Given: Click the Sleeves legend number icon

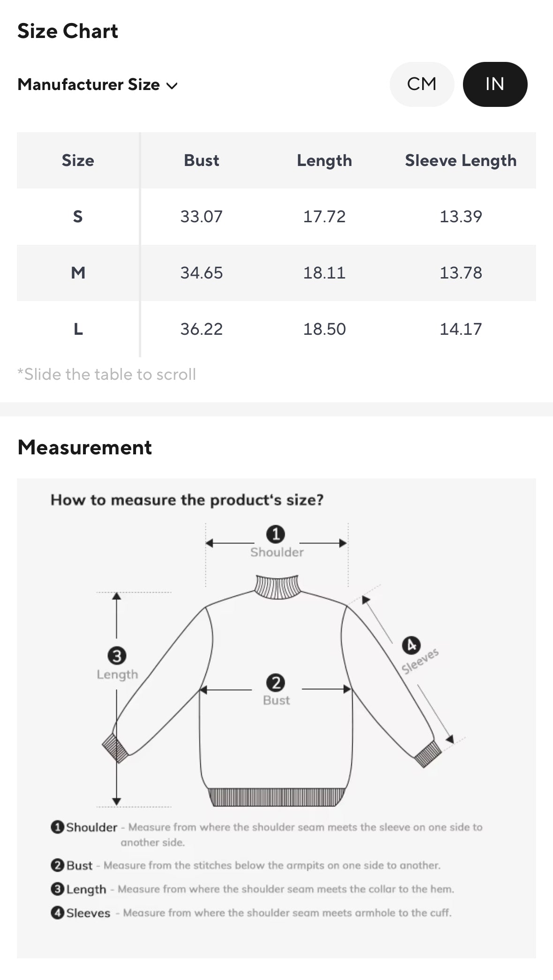Looking at the screenshot, I should click(x=57, y=913).
